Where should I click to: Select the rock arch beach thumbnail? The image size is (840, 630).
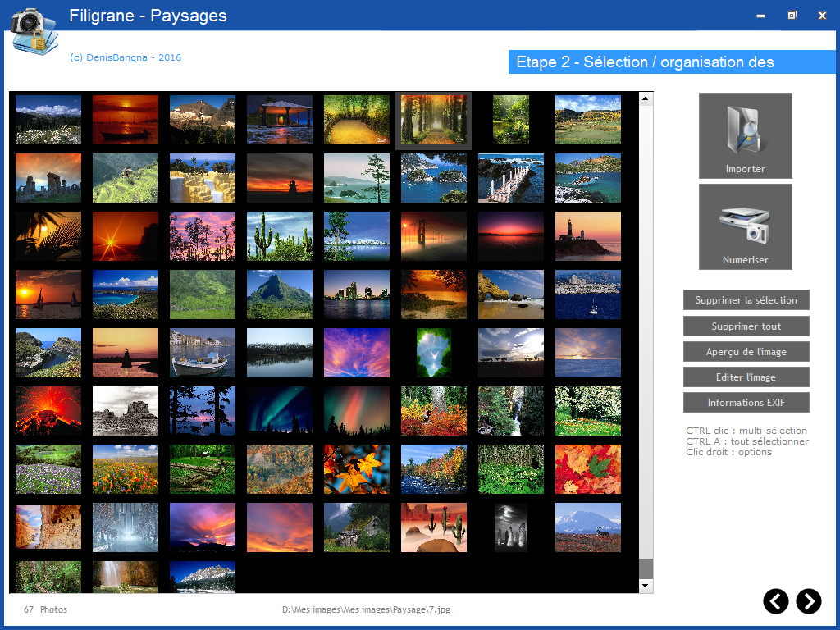(x=511, y=294)
